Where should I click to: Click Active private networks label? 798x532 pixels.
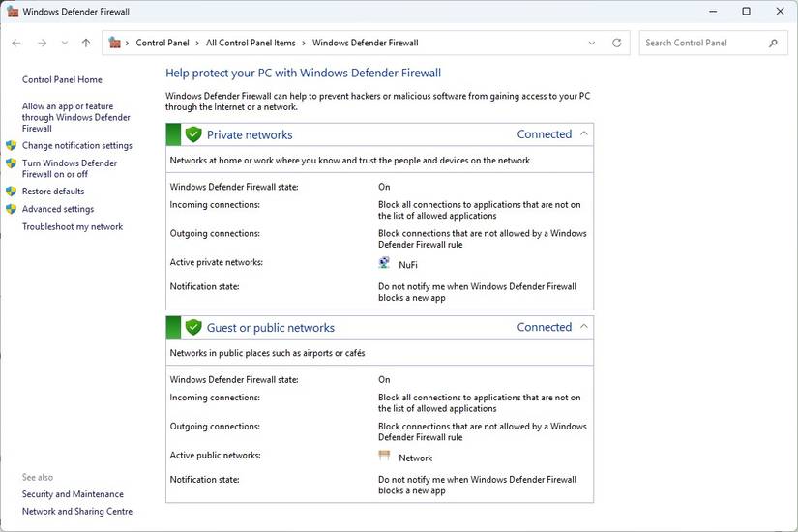[x=217, y=263]
